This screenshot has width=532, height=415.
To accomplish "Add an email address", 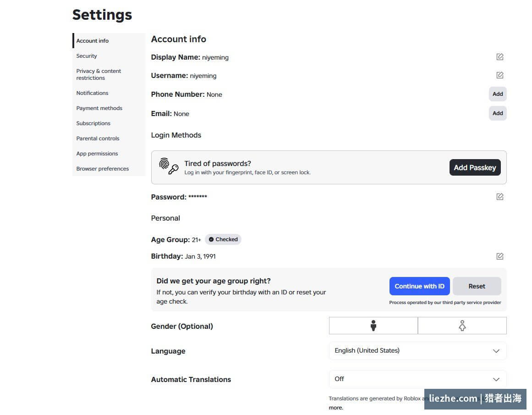I will [498, 113].
